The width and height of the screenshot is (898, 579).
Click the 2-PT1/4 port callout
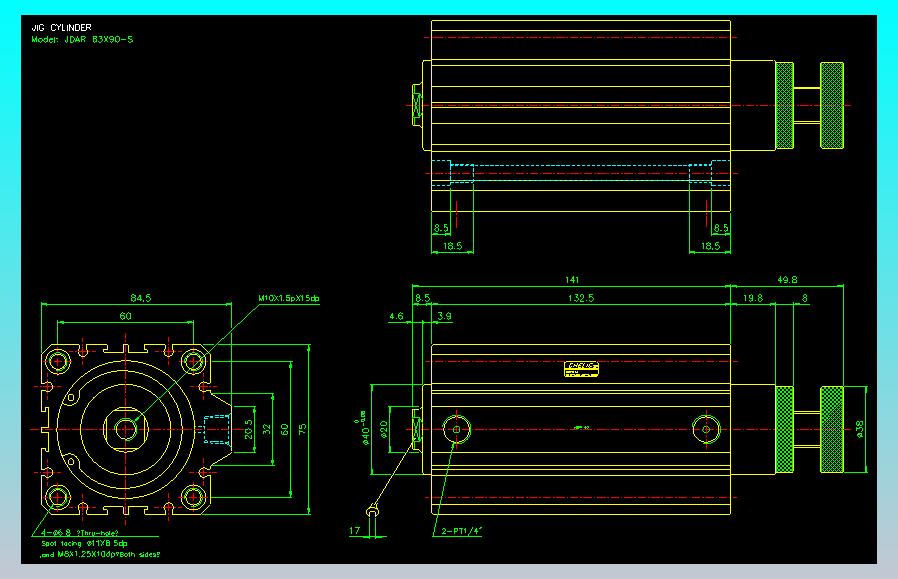coord(462,531)
